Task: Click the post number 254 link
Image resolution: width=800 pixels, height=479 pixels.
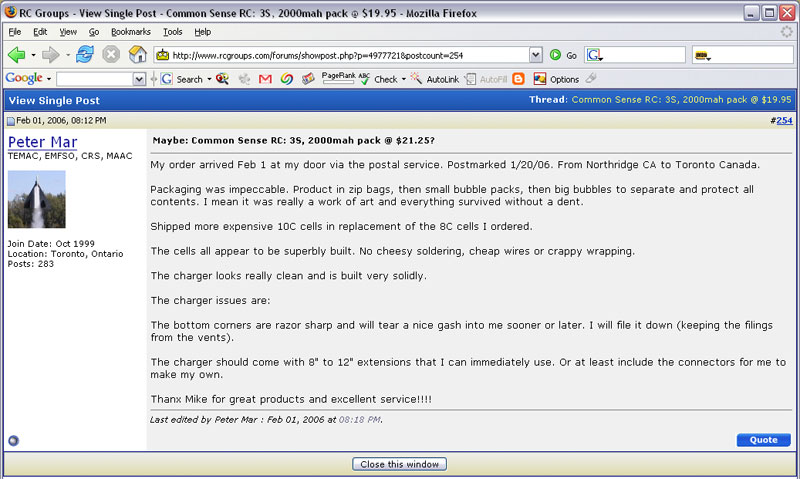Action: coord(784,120)
